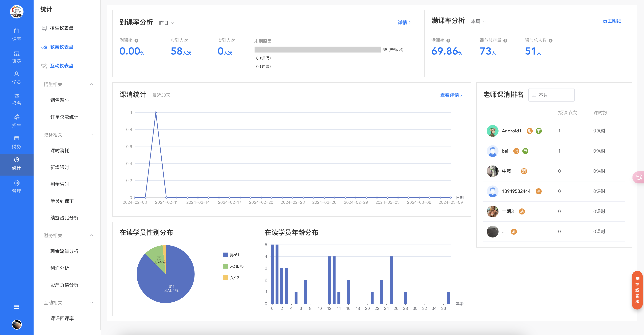This screenshot has width=644, height=335.
Task: Click the info icon next to 课节总人数
Action: coord(551,40)
